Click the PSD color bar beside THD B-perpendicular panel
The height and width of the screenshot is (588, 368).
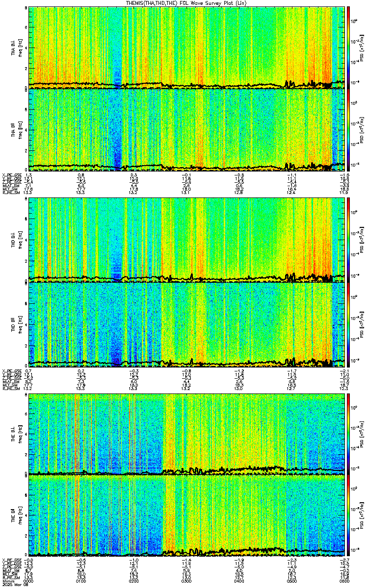click(x=348, y=241)
